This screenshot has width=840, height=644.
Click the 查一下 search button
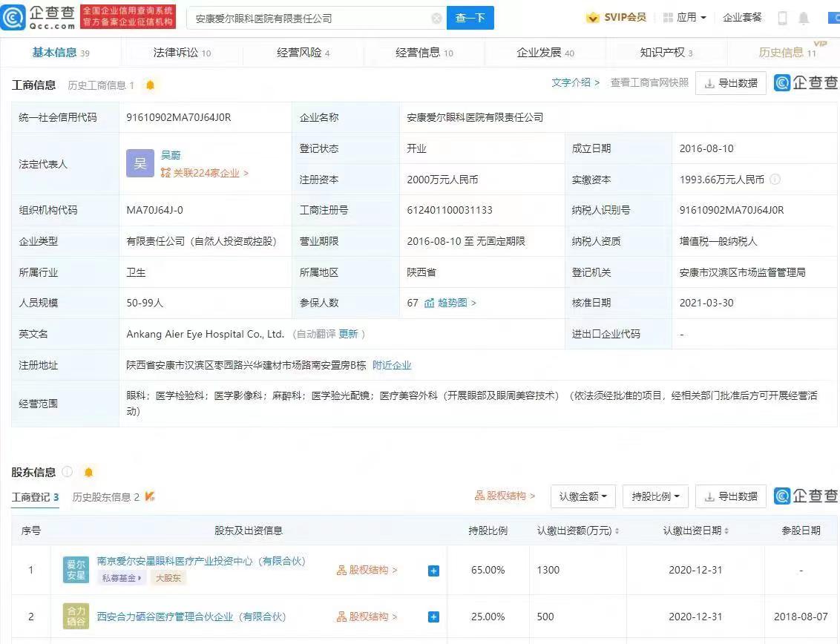click(470, 18)
